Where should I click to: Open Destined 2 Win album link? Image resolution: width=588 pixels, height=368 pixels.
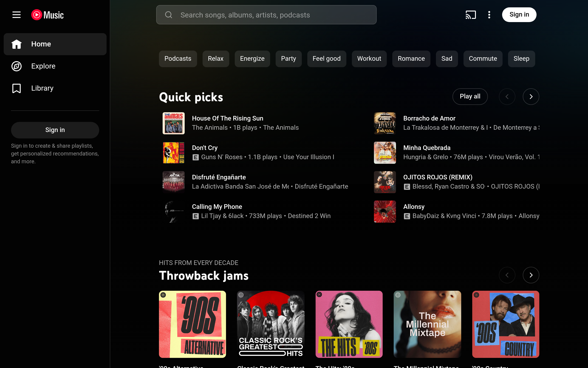(x=309, y=216)
